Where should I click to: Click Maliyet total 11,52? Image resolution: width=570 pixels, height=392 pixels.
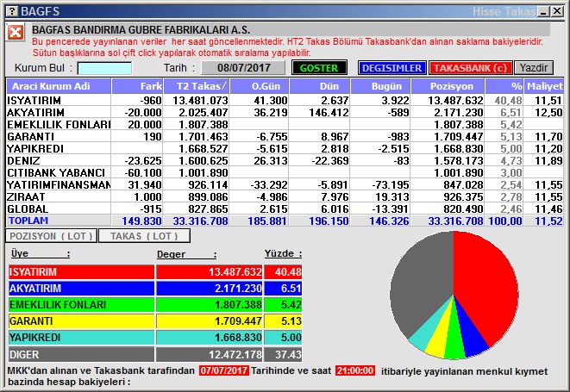pyautogui.click(x=548, y=221)
